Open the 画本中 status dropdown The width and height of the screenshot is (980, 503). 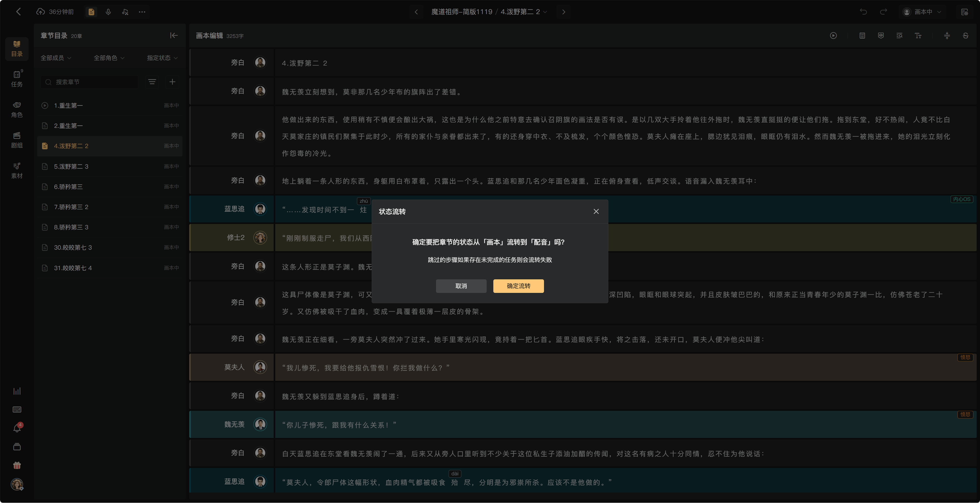pyautogui.click(x=923, y=12)
